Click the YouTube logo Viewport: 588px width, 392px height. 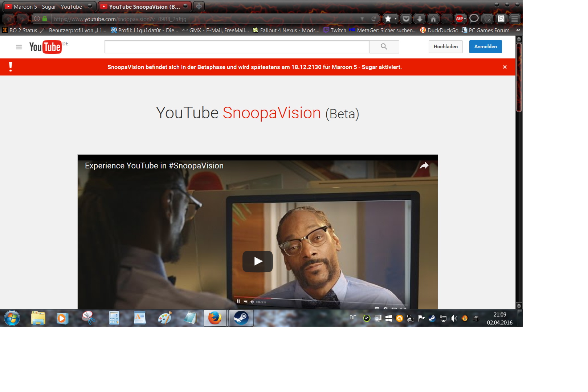45,47
